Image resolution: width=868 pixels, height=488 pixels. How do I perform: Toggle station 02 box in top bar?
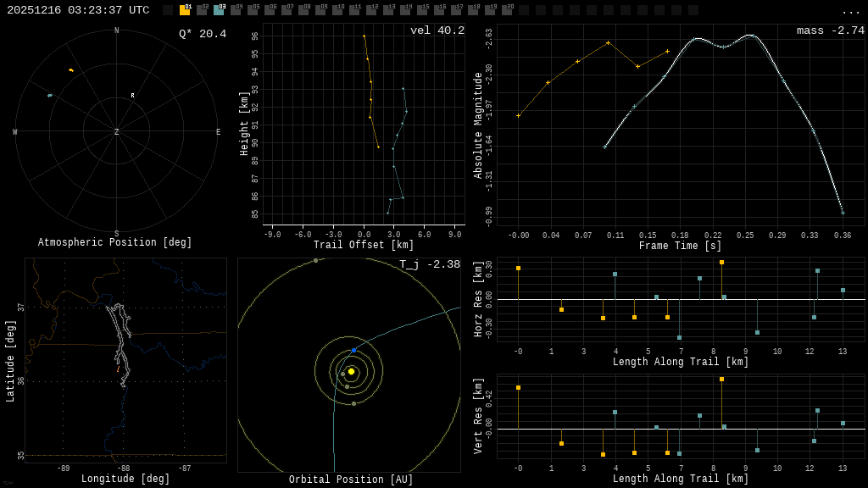[202, 10]
